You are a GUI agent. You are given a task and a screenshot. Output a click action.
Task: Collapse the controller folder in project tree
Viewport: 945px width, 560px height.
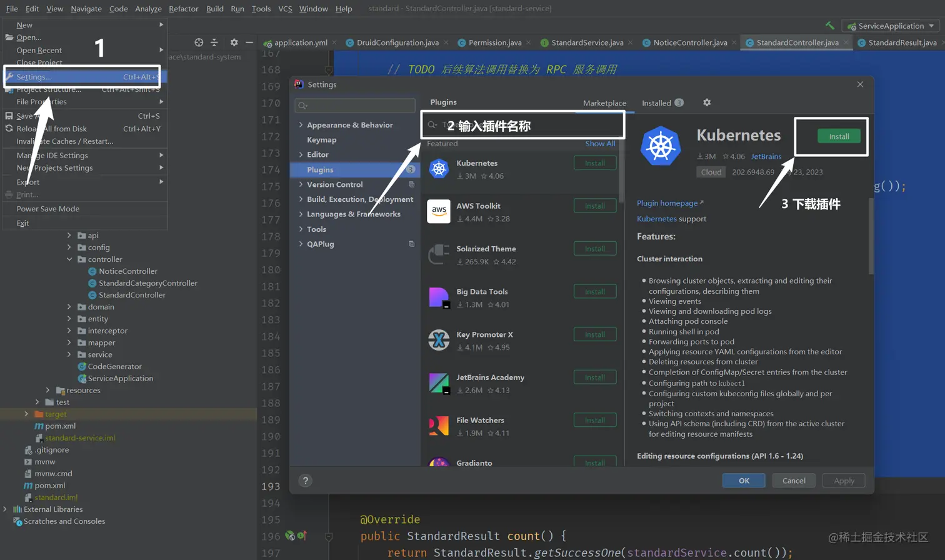point(69,259)
